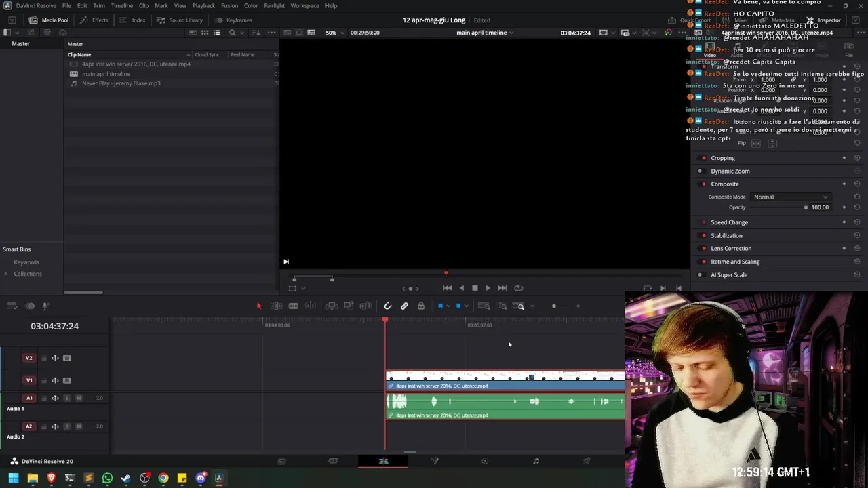Adjust the timeline zoom slider
Screen dimensions: 868x488
click(554, 306)
